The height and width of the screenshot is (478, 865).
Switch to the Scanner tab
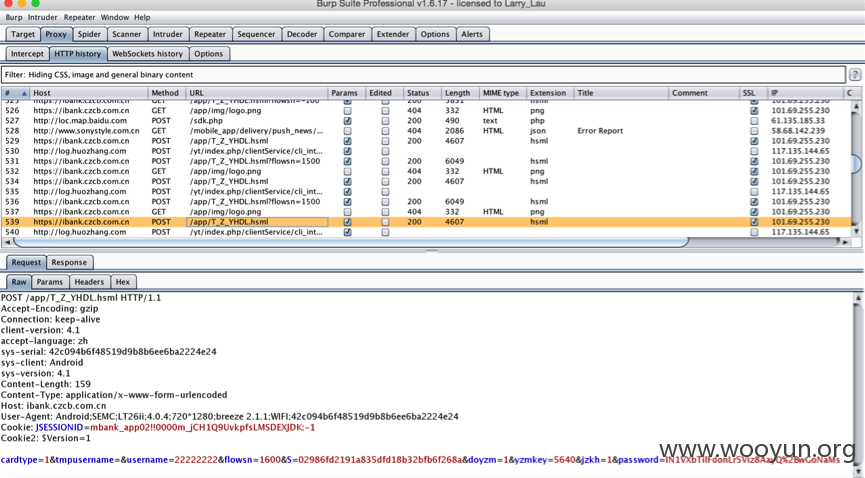click(126, 34)
